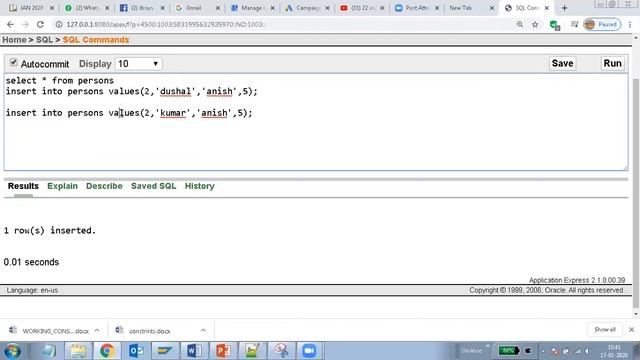Image resolution: width=640 pixels, height=360 pixels.
Task: Open PowerPoint from taskbar
Action: point(223,351)
